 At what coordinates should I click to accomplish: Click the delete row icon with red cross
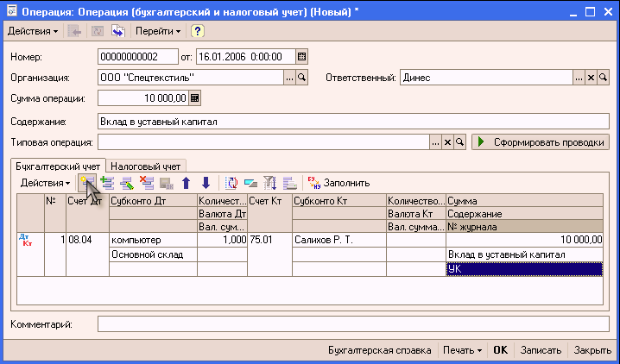click(146, 183)
